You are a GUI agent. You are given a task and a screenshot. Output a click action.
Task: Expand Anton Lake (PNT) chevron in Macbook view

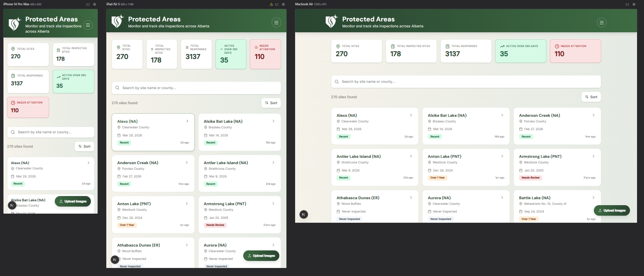coord(502,156)
